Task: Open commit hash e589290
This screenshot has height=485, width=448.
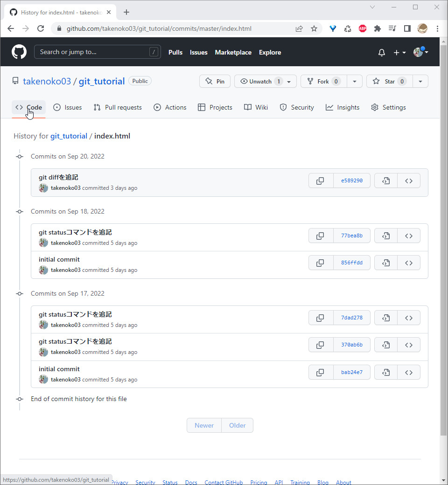Action: pos(352,180)
